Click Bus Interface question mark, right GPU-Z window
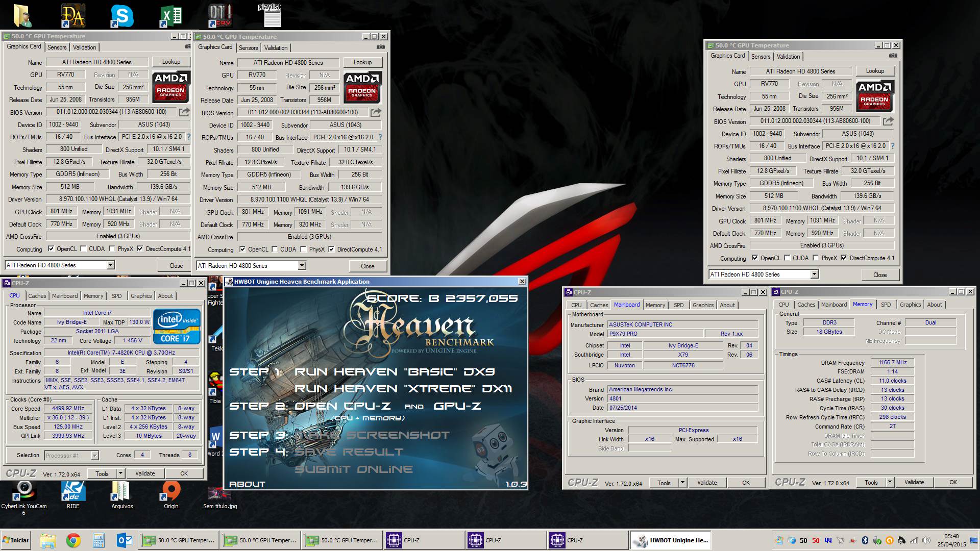Screen dimensions: 980x551 892,146
